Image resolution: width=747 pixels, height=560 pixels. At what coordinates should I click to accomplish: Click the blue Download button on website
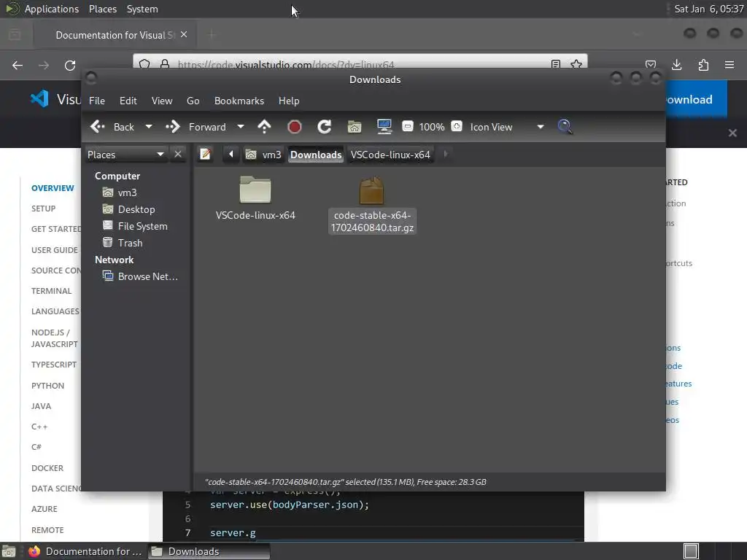coord(696,99)
